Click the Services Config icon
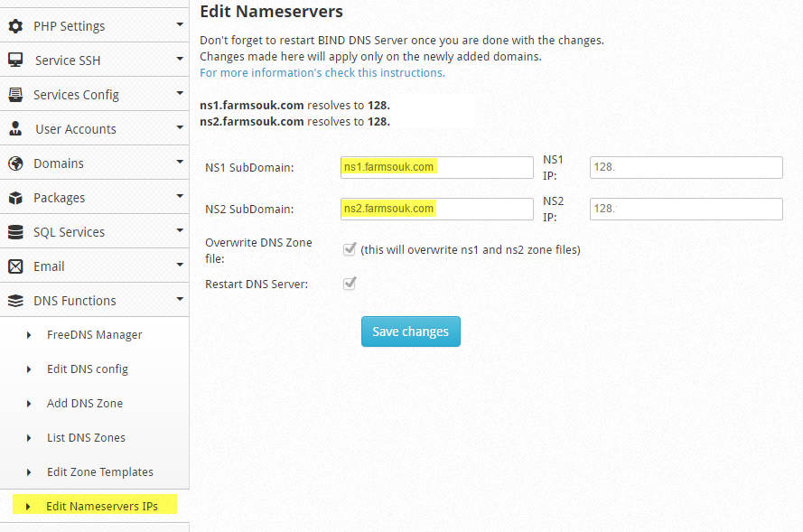 15,95
